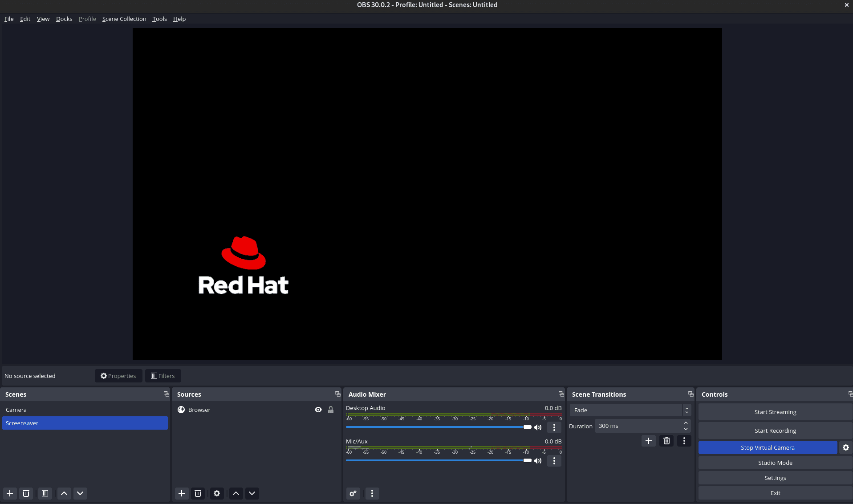Open source Filters button
This screenshot has width=853, height=504.
[163, 376]
